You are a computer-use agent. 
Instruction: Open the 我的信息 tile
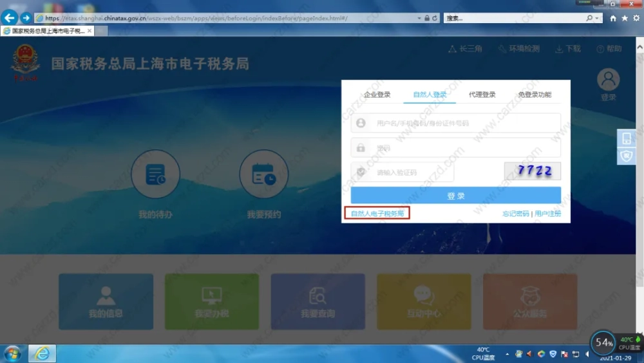(106, 302)
